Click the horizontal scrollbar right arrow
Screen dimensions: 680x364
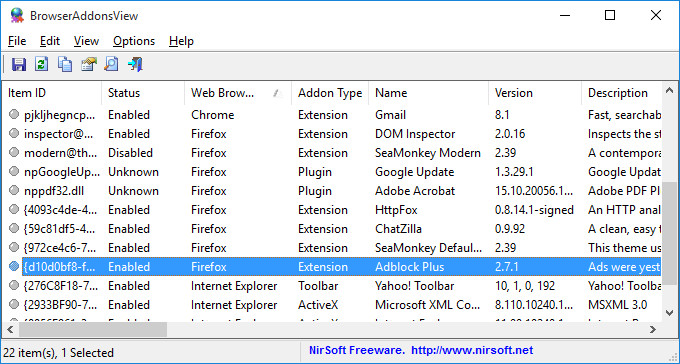coord(653,330)
